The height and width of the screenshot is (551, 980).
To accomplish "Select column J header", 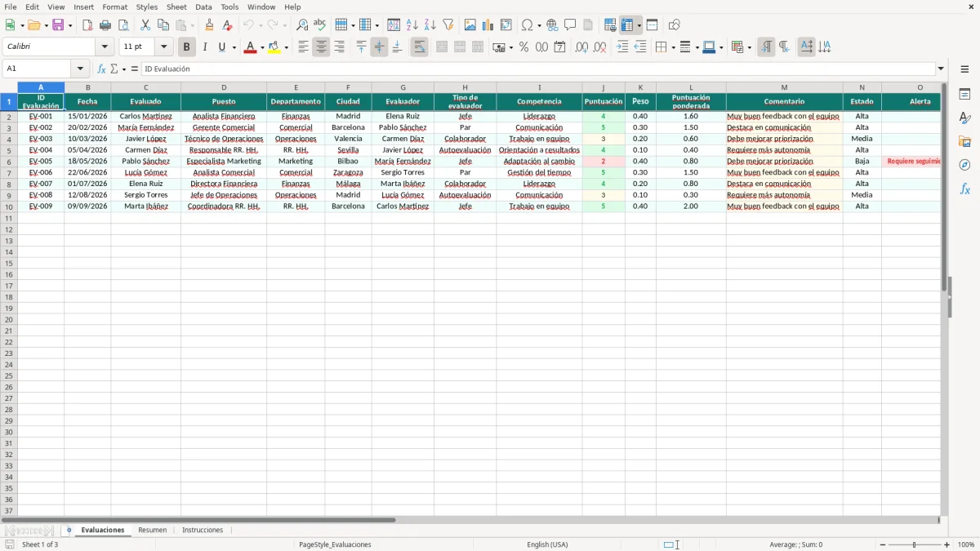I will [x=604, y=87].
